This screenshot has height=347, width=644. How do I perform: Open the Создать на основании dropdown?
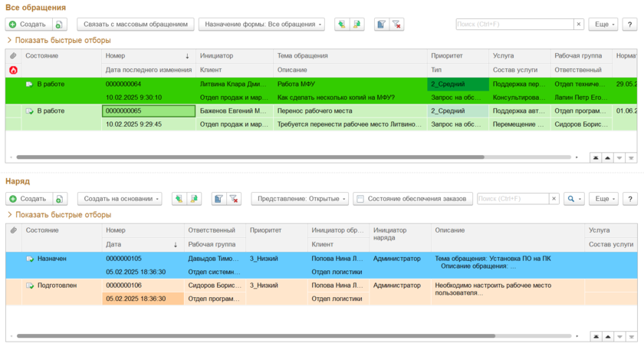click(x=122, y=199)
